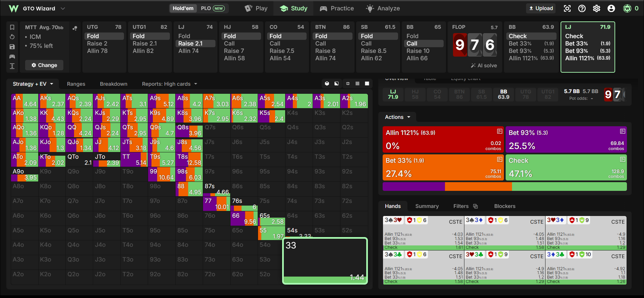Click the circular reset arrow icon
Viewport: 644px width, 298px height.
tap(12, 37)
